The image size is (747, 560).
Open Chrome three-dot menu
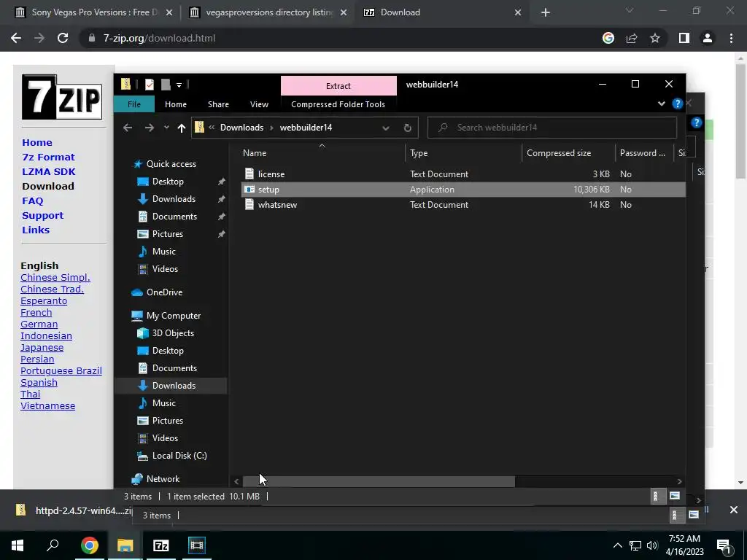pos(731,38)
